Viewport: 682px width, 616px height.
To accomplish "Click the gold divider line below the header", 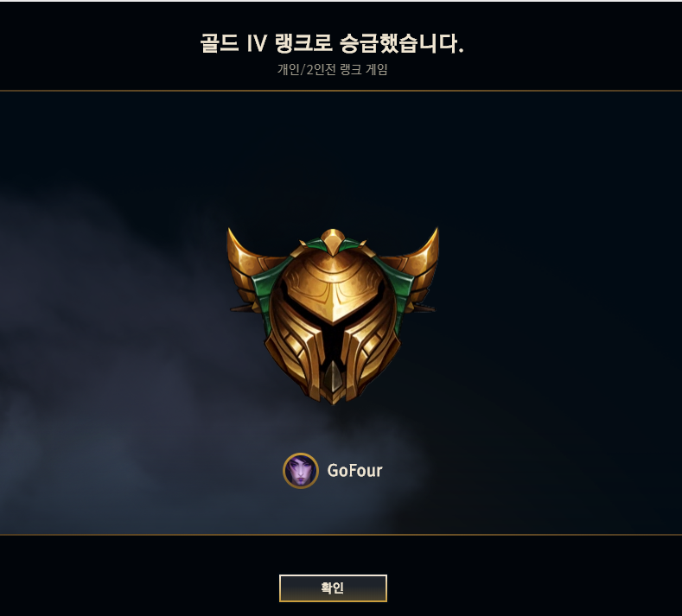I will [x=341, y=91].
